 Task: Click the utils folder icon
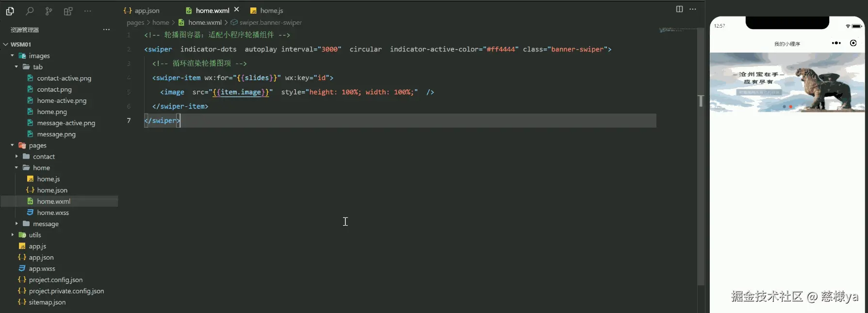pos(22,235)
